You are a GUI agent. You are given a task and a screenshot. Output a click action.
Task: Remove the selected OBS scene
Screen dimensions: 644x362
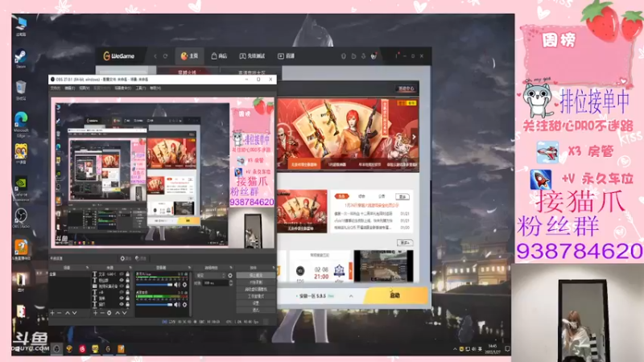(59, 313)
